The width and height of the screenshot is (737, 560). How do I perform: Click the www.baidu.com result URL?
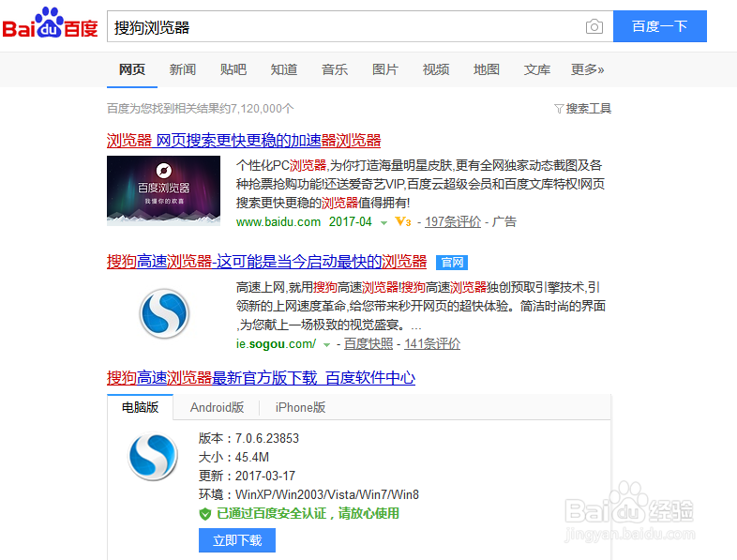pyautogui.click(x=278, y=221)
